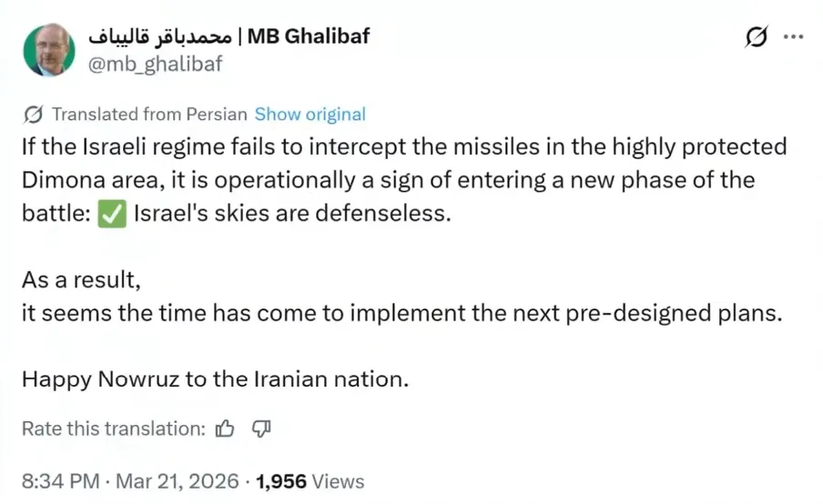Click the 1,956 Views count

coord(310,480)
